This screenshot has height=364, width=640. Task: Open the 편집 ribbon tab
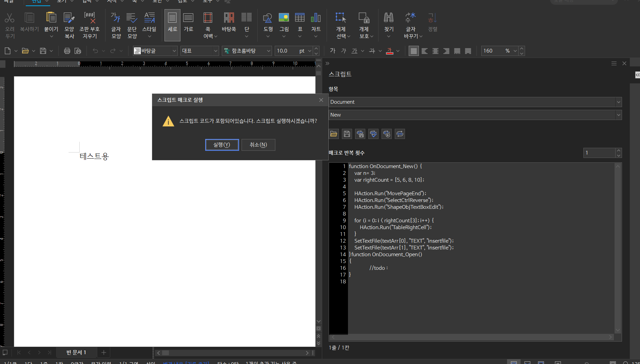(37, 1)
